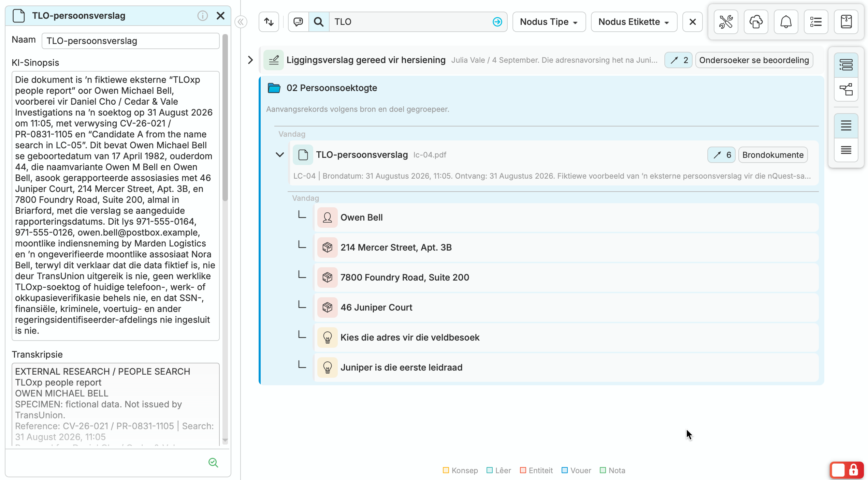Select Juniper is die eerste leidraad node

pos(566,367)
